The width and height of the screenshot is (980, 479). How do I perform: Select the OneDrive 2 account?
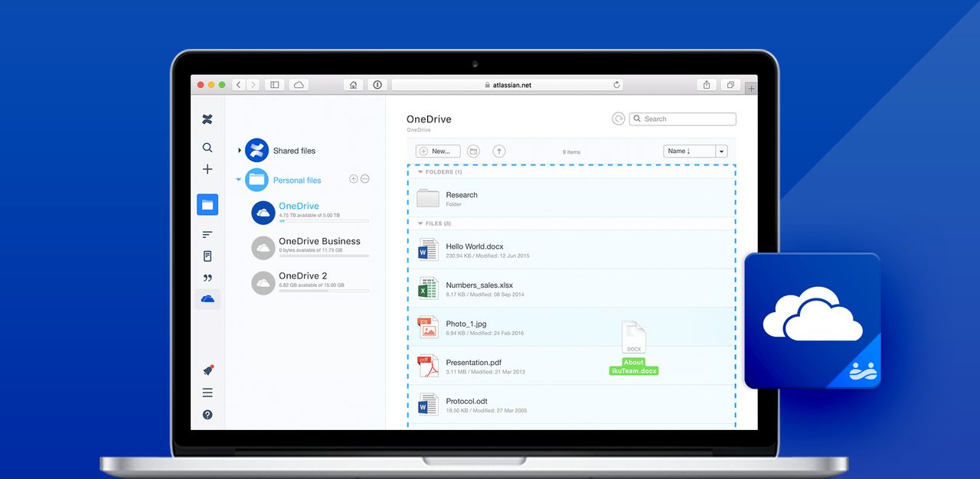(302, 275)
